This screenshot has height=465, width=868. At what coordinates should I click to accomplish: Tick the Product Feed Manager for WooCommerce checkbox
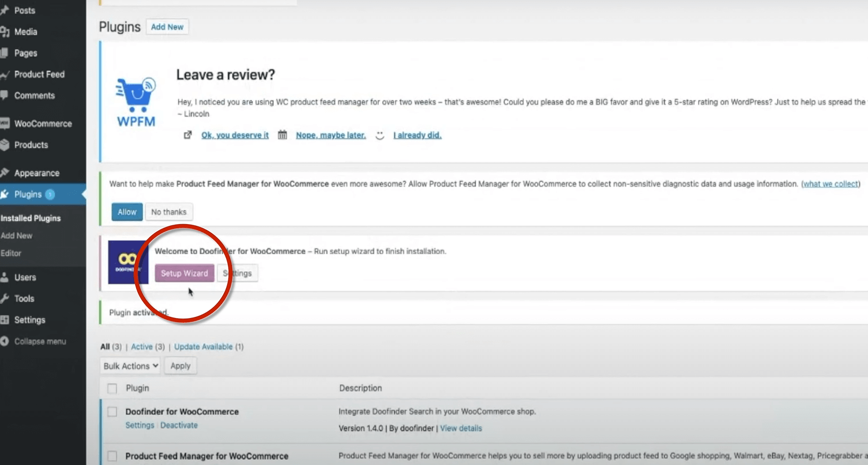click(112, 456)
